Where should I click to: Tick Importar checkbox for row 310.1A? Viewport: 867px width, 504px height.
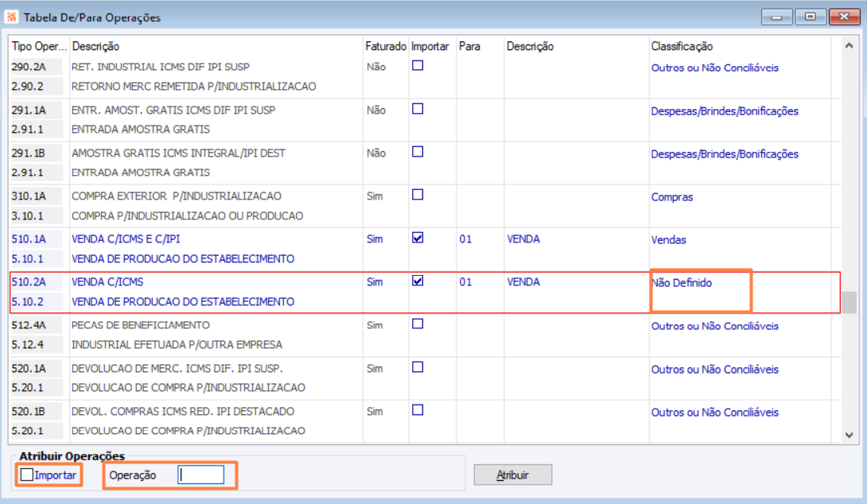tap(418, 195)
